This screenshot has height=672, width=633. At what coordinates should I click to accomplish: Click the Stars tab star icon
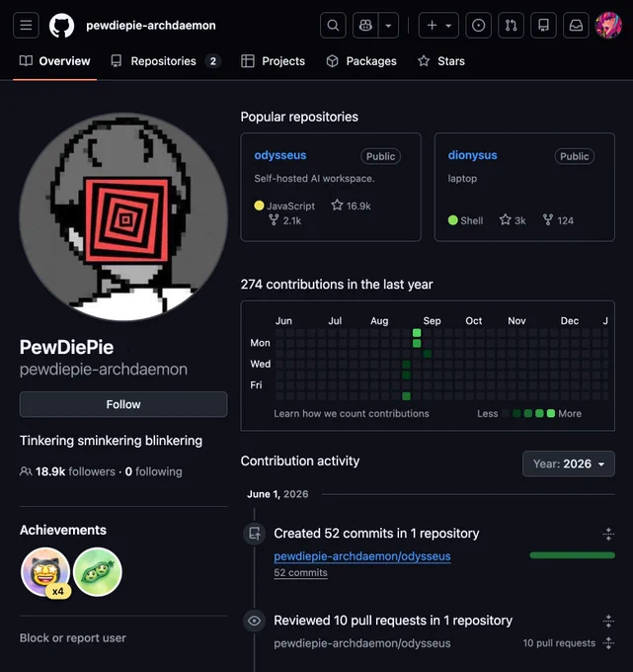click(424, 61)
